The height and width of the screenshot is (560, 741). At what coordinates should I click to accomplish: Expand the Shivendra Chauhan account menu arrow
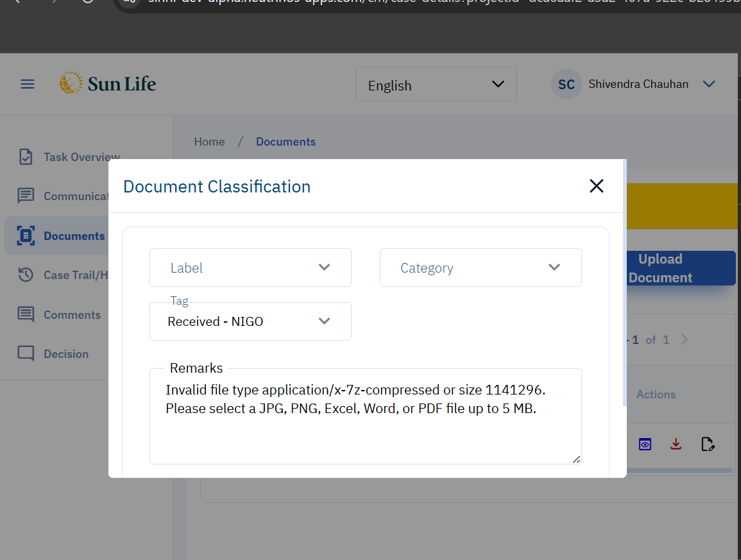[x=708, y=84]
